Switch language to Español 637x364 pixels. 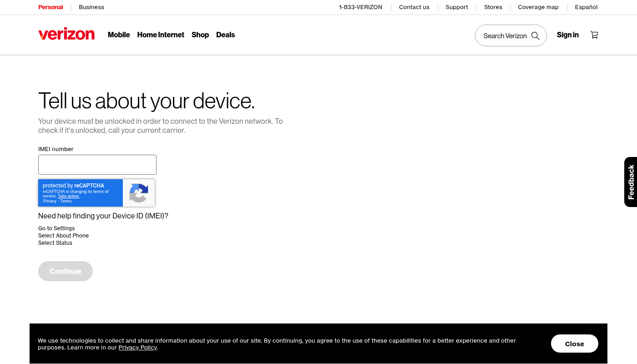click(x=586, y=7)
